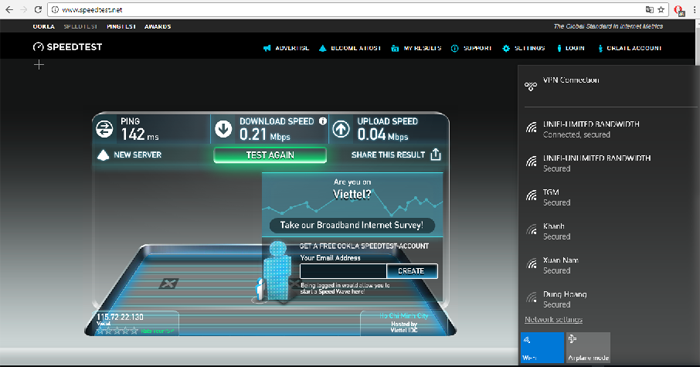Select the Xuan Nam Wi-Fi network

608,265
